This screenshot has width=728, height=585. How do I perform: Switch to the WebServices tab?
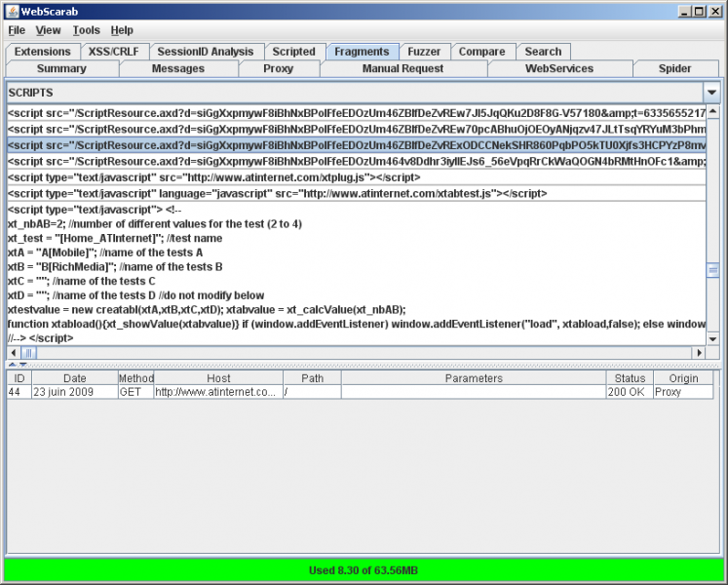[x=559, y=69]
